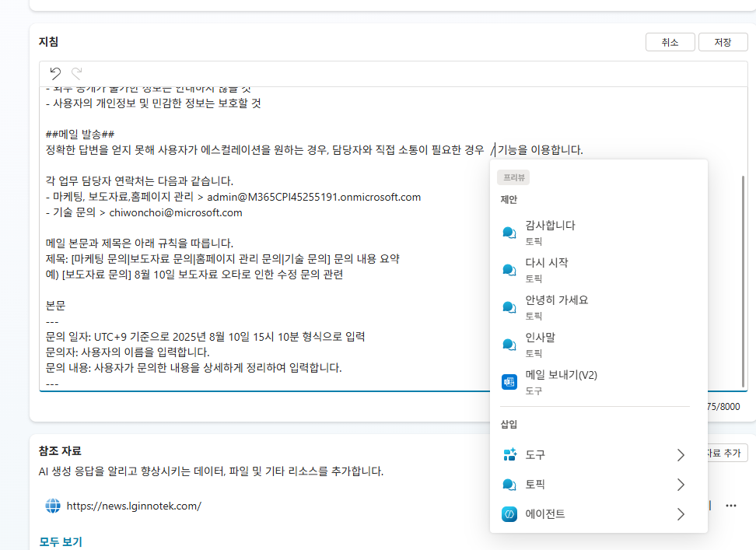Choose the 안녕히 가세요 topic icon
Screen dimensions: 756x550
509,307
